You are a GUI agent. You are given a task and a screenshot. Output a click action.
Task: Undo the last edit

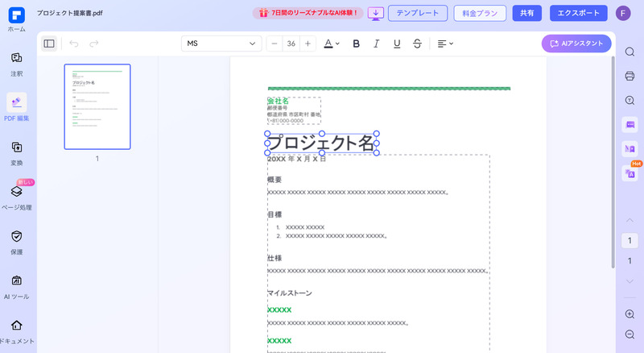(74, 44)
